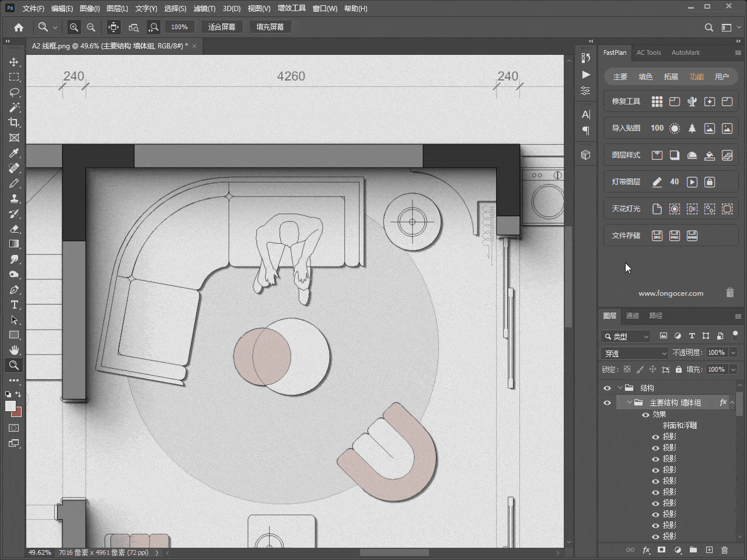Select the Eyedropper tool
The height and width of the screenshot is (560, 747).
coord(14,153)
